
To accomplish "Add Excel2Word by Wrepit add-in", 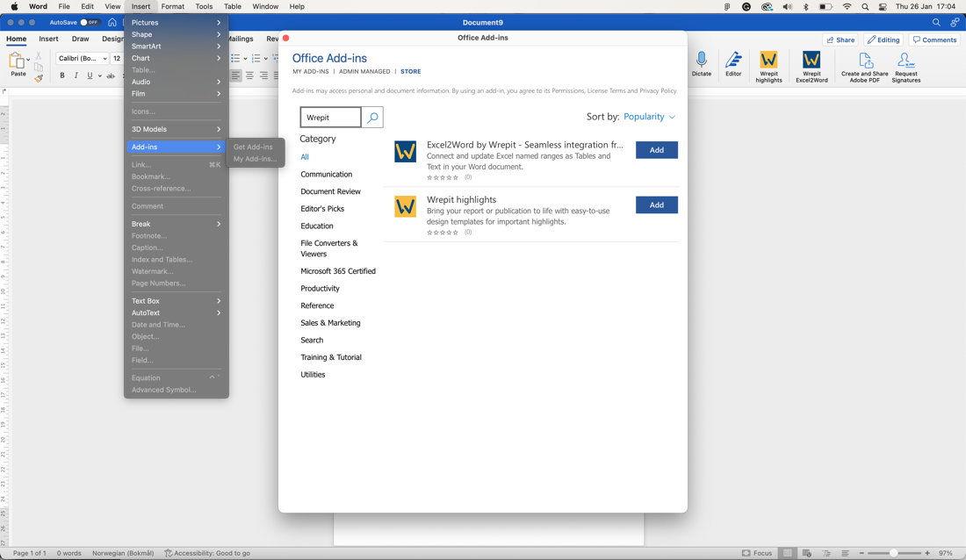I will point(657,150).
